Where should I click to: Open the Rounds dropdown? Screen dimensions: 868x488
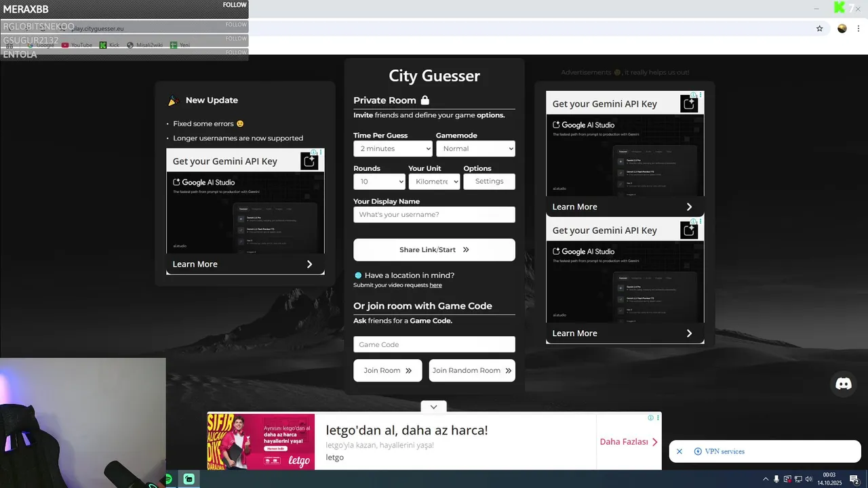(379, 182)
